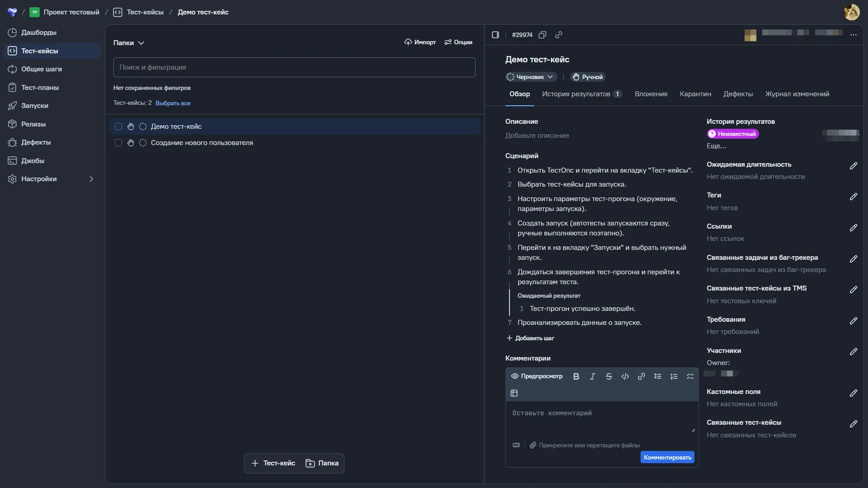The width and height of the screenshot is (868, 488).
Task: Open Дашборды in the sidebar
Action: (52, 33)
